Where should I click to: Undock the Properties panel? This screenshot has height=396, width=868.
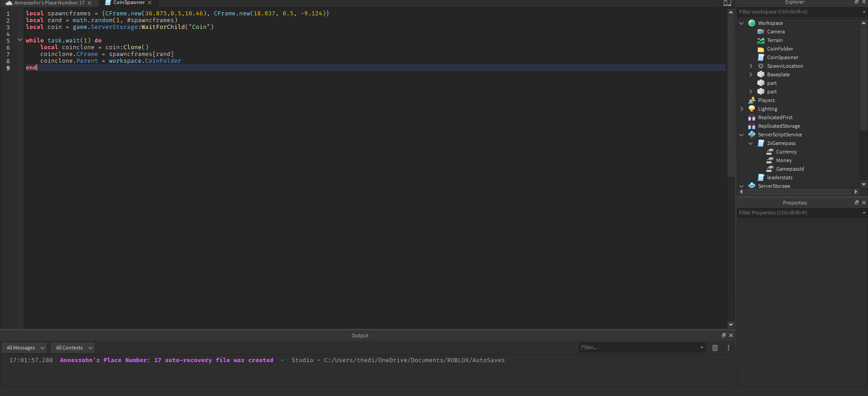coord(856,203)
